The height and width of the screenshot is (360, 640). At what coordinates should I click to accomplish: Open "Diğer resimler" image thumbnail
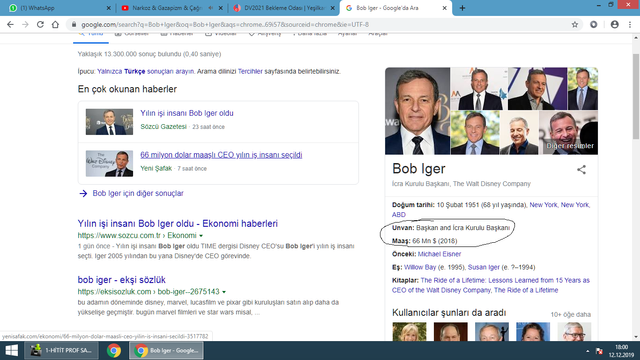(569, 133)
